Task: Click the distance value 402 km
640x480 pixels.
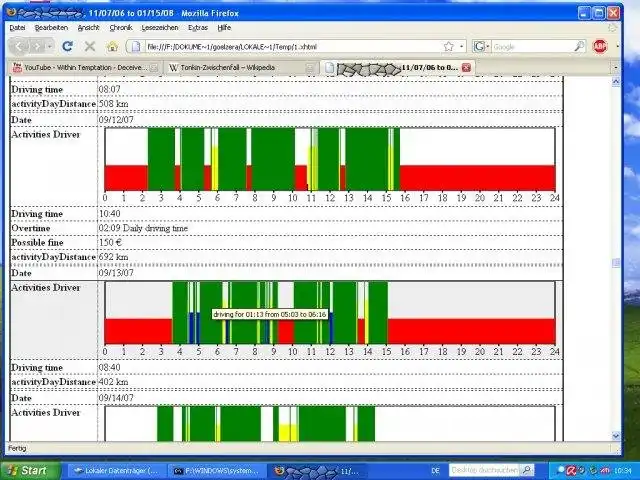Action: pos(113,382)
